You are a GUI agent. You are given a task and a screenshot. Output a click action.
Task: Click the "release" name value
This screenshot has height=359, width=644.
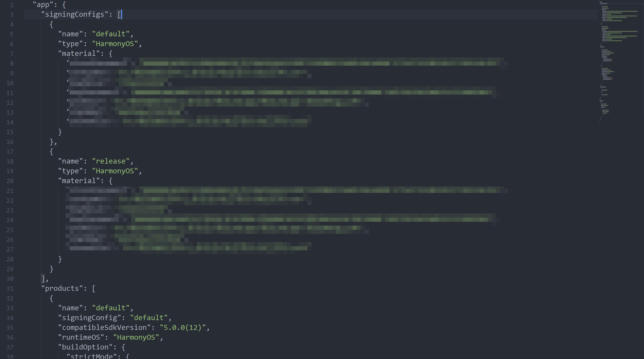111,161
